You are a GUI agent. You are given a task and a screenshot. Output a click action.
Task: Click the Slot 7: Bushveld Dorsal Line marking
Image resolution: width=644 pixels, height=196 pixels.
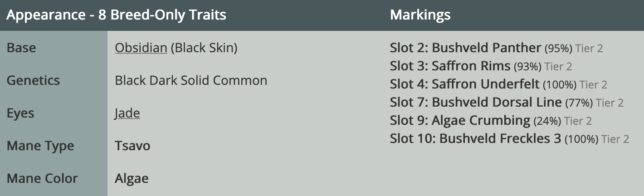pyautogui.click(x=475, y=102)
